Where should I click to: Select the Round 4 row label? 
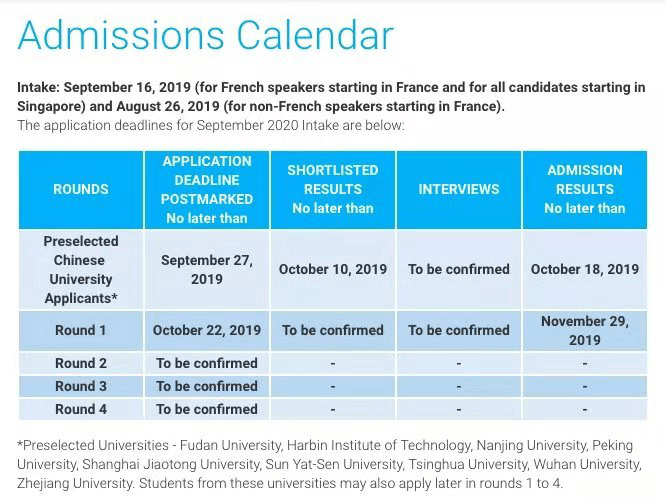pyautogui.click(x=81, y=409)
